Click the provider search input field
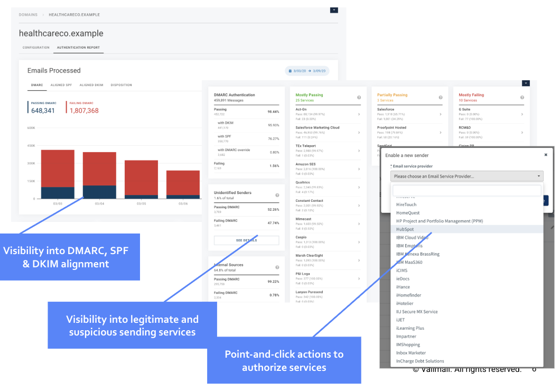 (x=466, y=191)
